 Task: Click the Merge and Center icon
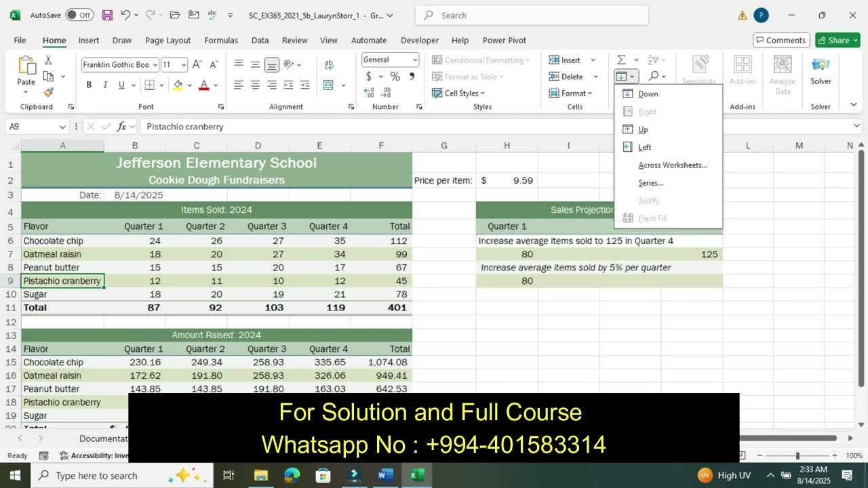pyautogui.click(x=328, y=85)
